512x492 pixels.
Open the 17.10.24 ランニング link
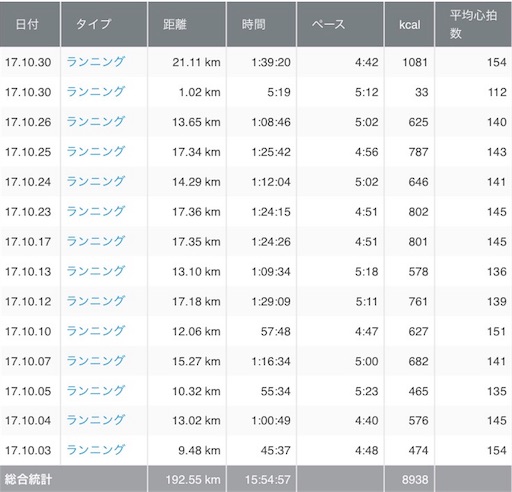click(96, 182)
